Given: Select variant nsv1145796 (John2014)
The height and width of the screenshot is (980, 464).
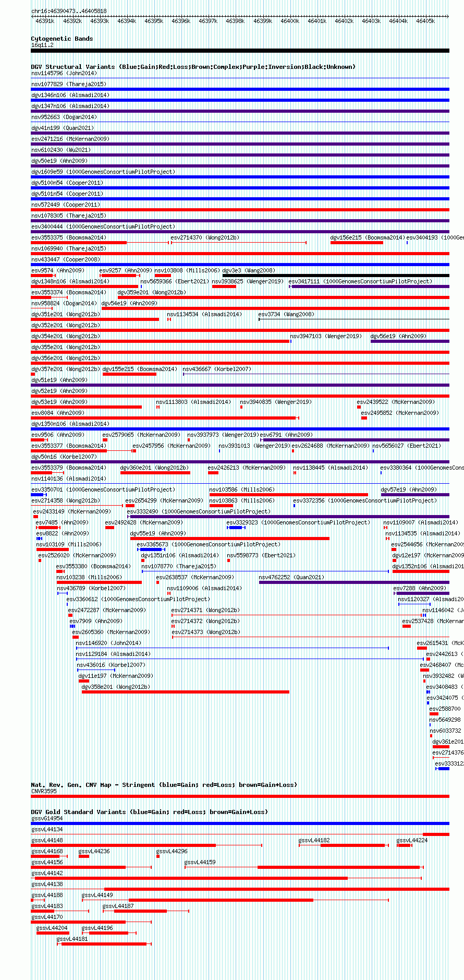Looking at the screenshot, I should [x=64, y=73].
